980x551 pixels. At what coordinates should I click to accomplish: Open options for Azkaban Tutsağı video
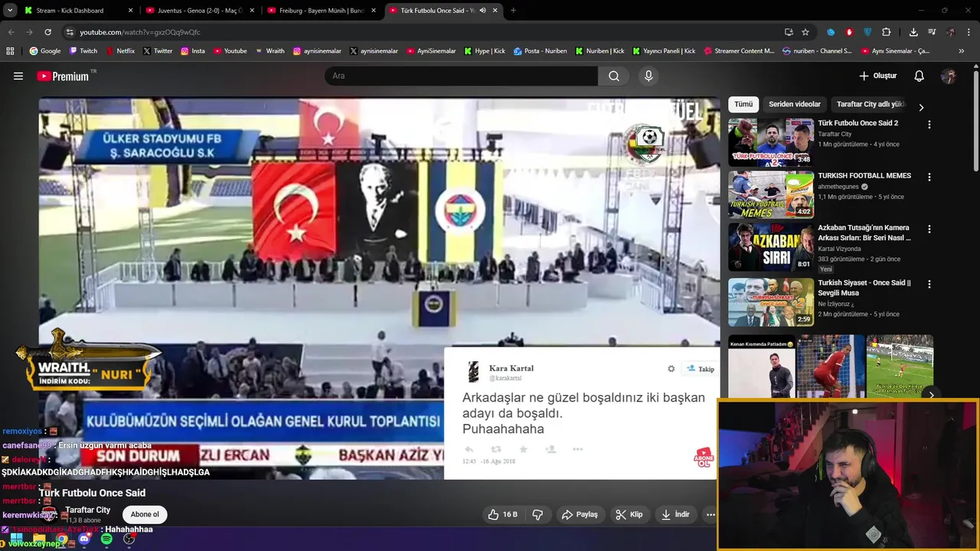(929, 229)
